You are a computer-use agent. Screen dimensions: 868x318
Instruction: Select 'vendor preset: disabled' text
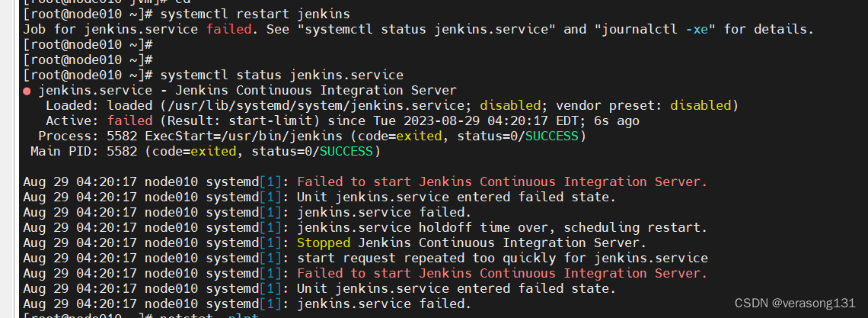click(643, 105)
